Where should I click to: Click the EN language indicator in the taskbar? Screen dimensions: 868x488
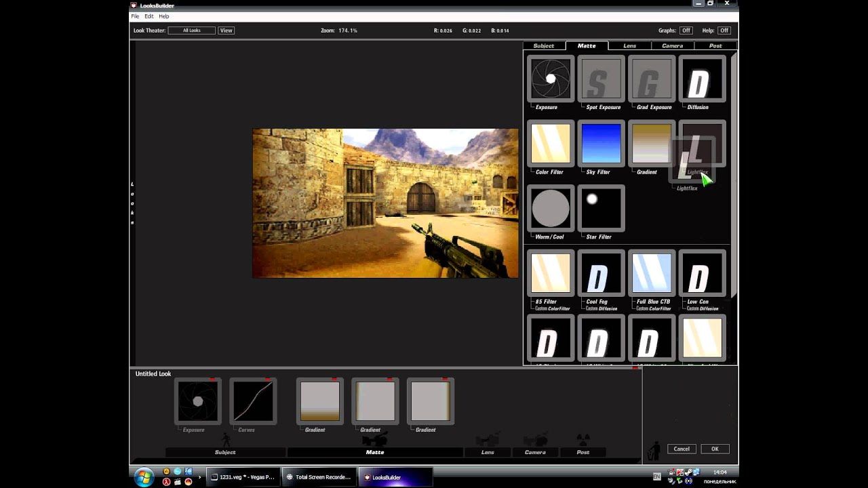pyautogui.click(x=656, y=477)
